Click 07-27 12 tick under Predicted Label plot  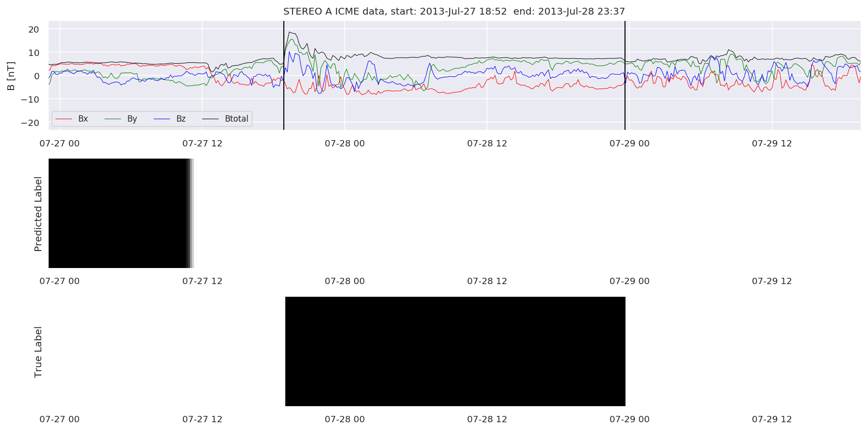(202, 281)
